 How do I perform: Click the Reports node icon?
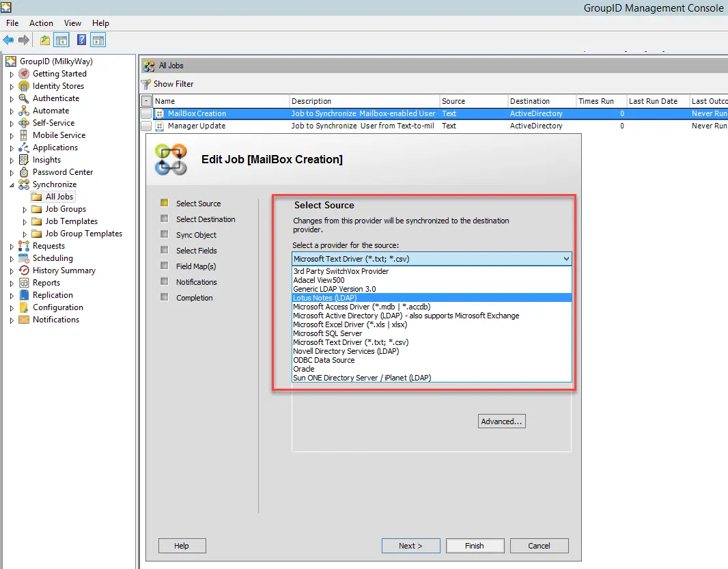24,283
